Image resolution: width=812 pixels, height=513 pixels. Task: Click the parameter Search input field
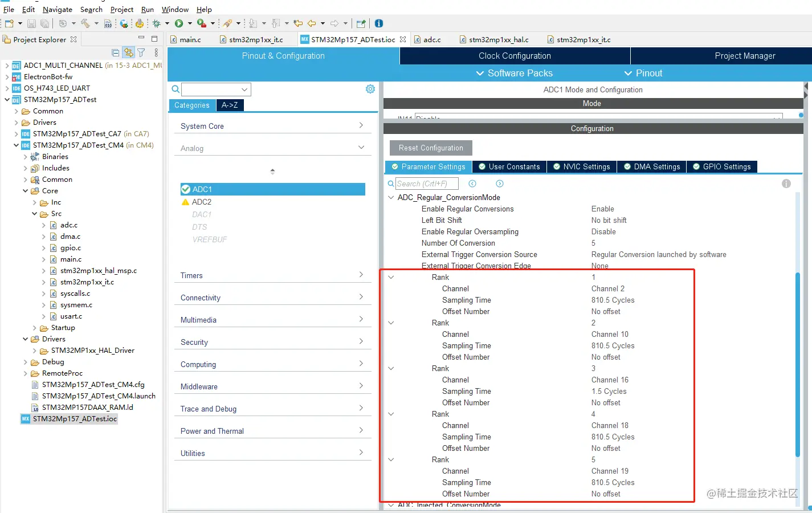point(427,184)
